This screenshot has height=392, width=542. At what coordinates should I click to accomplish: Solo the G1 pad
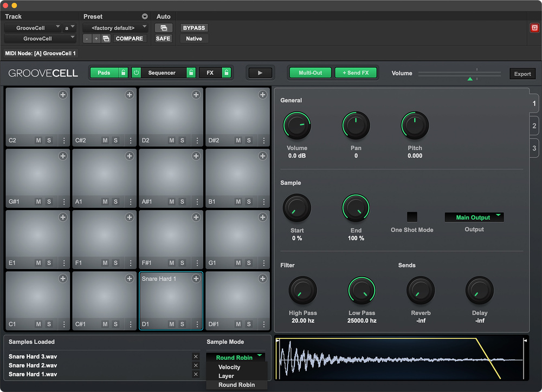[x=249, y=263]
